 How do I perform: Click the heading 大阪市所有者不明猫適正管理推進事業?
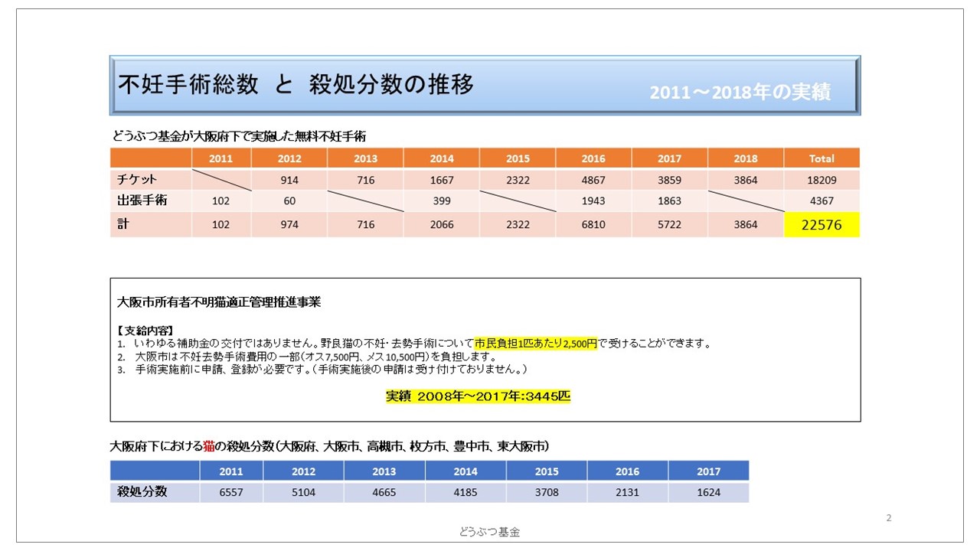coord(218,302)
